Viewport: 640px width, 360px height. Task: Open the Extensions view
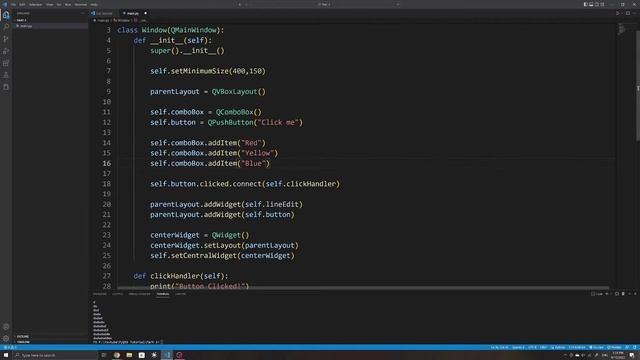point(6,63)
